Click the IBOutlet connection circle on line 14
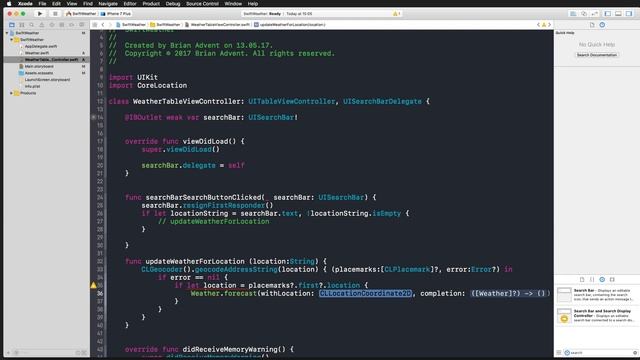 coord(93,118)
